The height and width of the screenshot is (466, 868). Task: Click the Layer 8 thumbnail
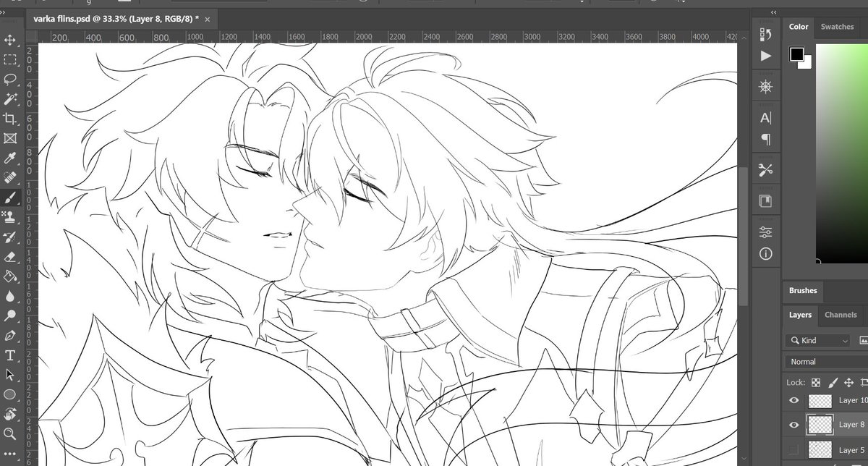coord(819,425)
